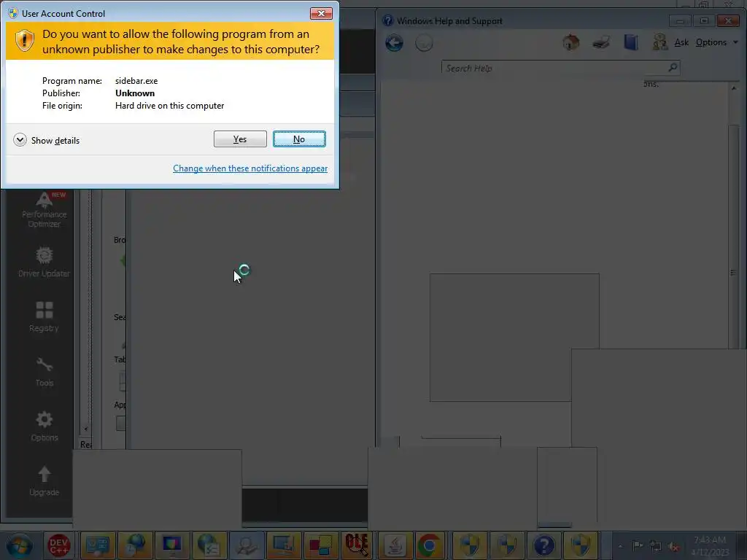Open the globe with checklist taskbar icon

coord(209,545)
